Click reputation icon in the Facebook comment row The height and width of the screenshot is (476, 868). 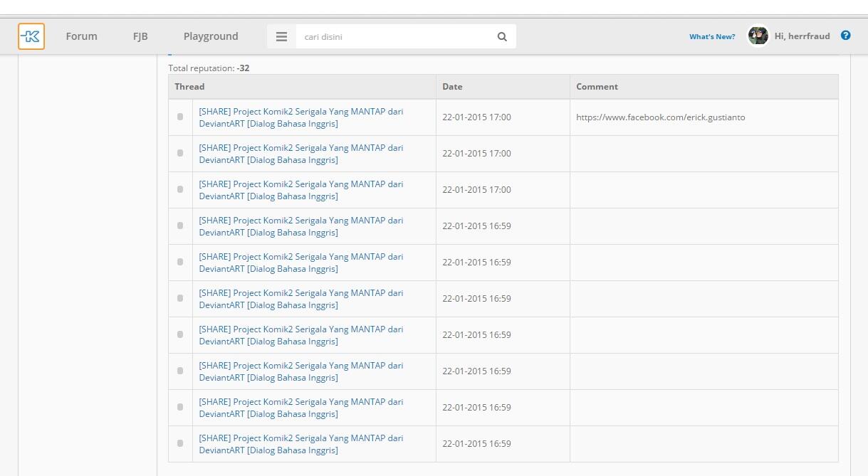(x=180, y=117)
